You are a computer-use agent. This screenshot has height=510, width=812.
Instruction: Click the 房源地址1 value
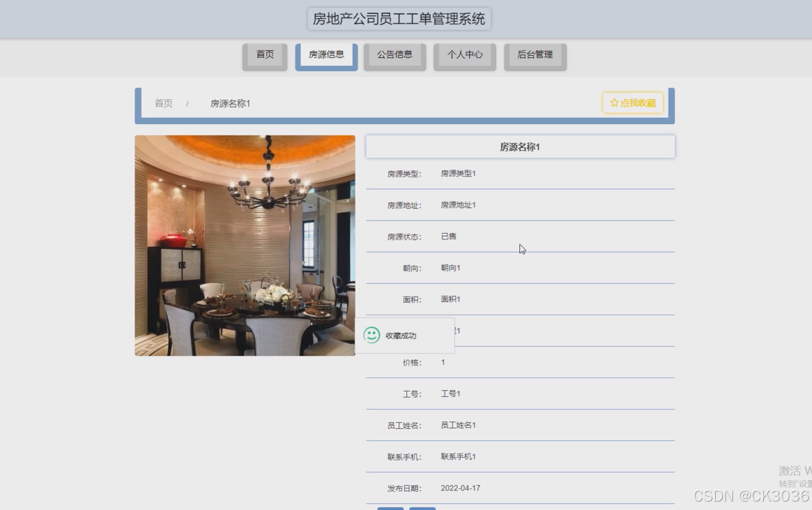pyautogui.click(x=458, y=205)
